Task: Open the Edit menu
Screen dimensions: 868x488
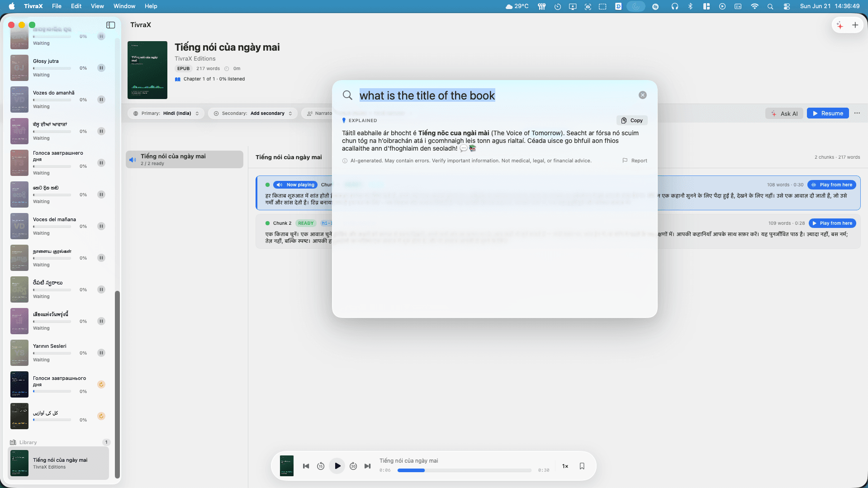Action: [x=76, y=6]
